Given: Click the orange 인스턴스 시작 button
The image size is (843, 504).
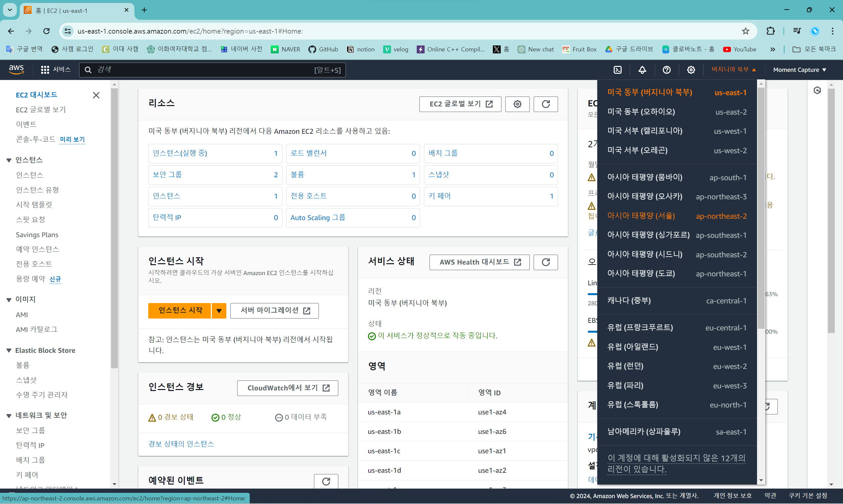Looking at the screenshot, I should click(x=180, y=310).
